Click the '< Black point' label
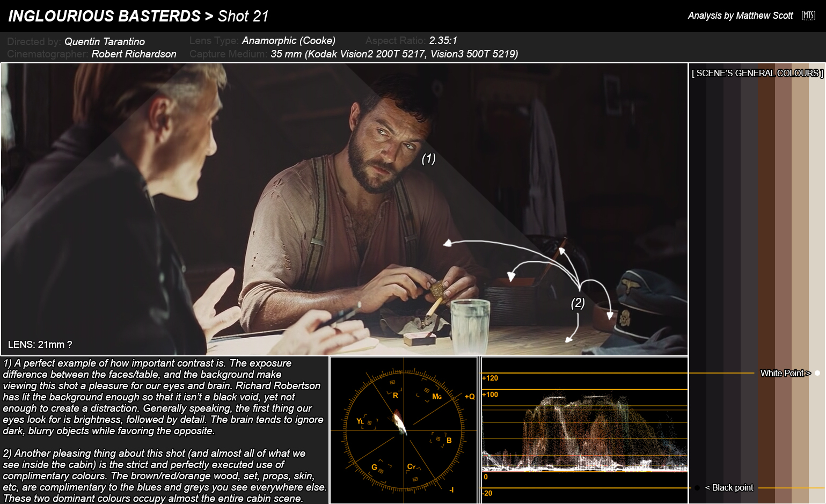 [729, 487]
